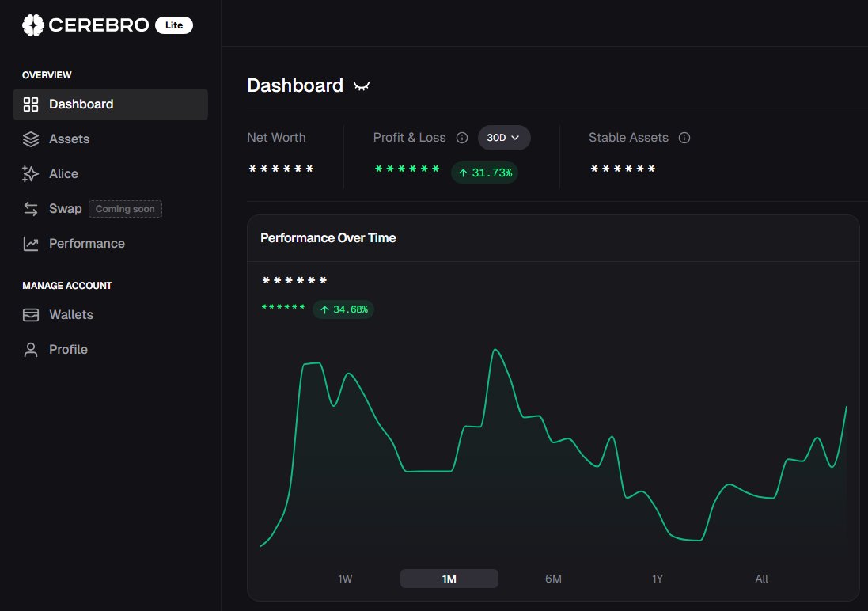Click the Swap arrows icon
The height and width of the screenshot is (611, 868).
[x=31, y=208]
